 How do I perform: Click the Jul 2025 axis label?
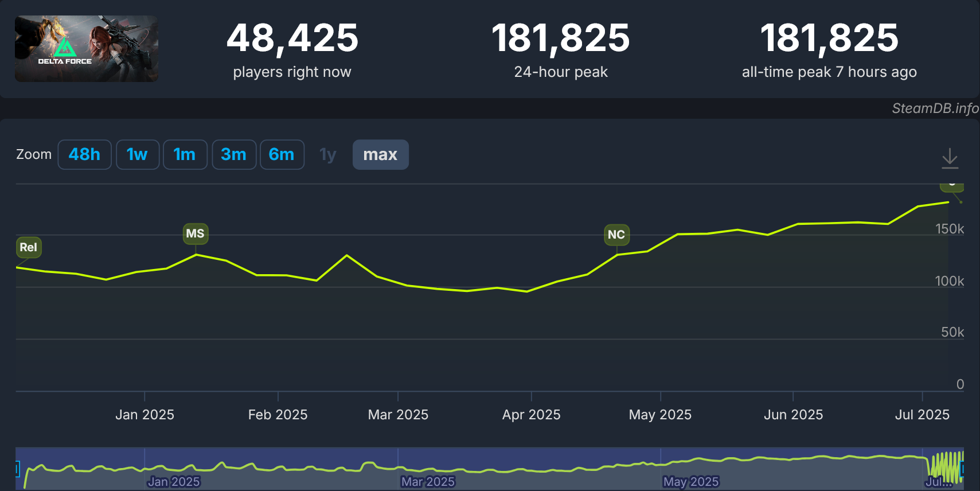click(922, 415)
